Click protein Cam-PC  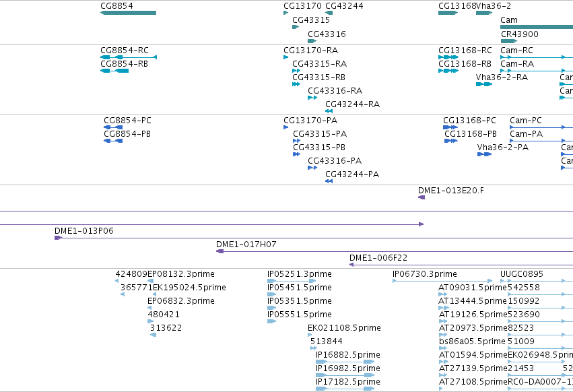tap(541, 127)
